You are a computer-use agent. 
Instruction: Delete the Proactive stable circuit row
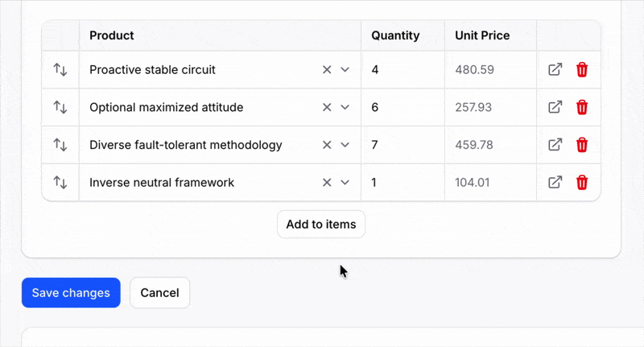582,70
